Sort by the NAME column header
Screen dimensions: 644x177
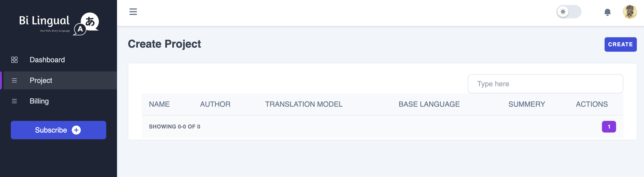(x=159, y=104)
